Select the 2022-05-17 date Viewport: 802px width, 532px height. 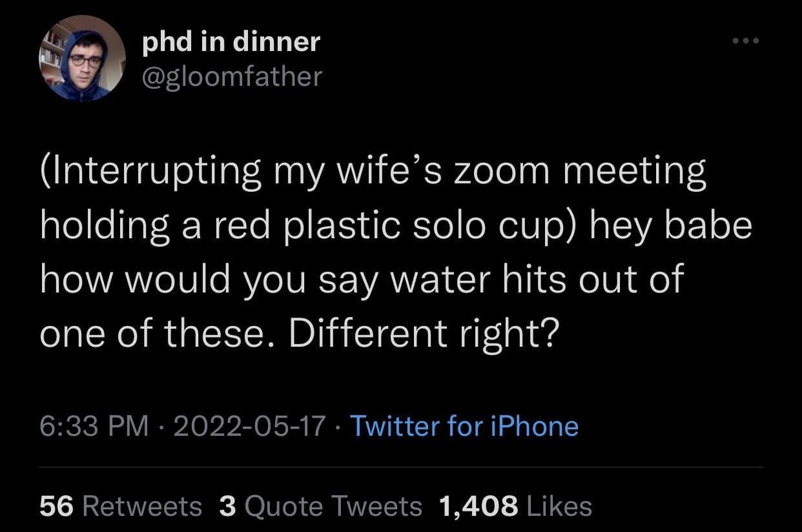pos(250,426)
